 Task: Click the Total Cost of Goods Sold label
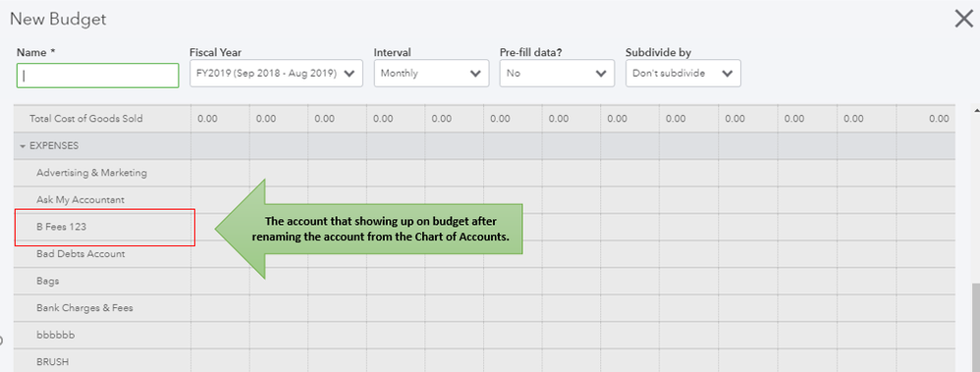click(x=86, y=119)
